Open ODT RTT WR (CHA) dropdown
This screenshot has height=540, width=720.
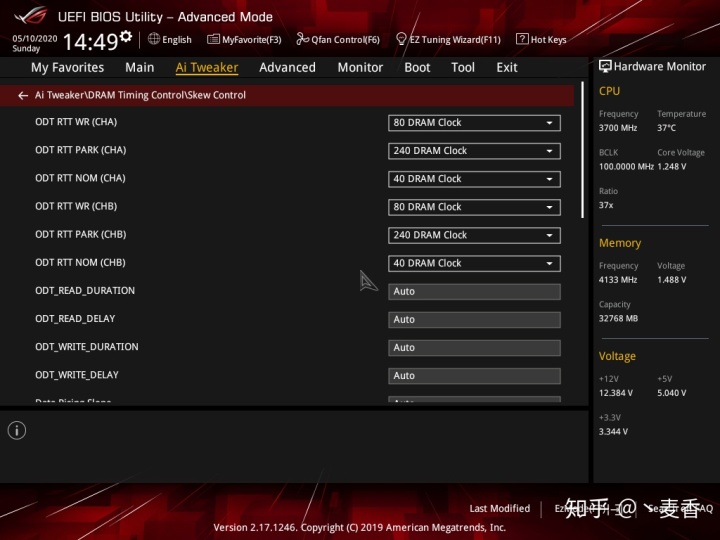click(x=474, y=123)
